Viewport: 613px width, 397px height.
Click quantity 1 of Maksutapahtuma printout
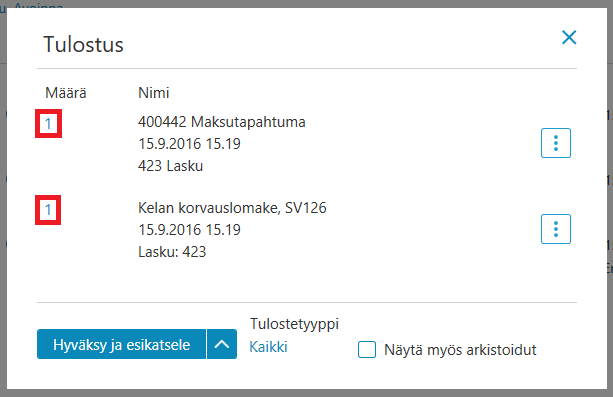[x=48, y=124]
